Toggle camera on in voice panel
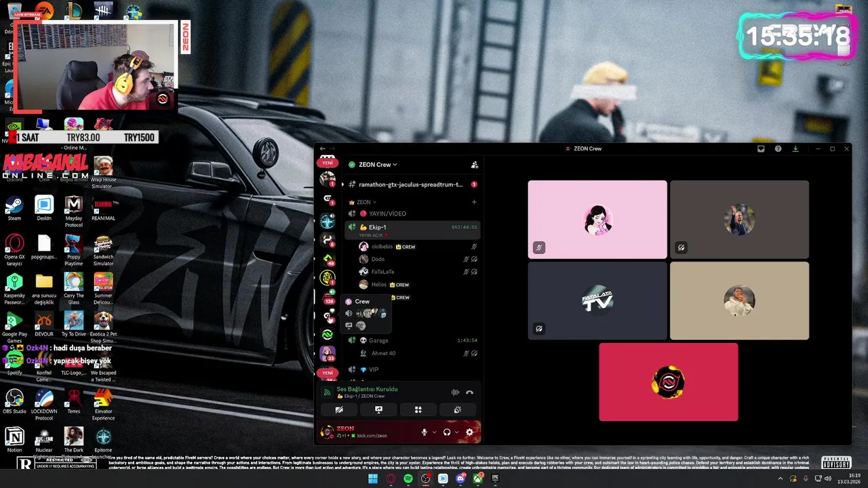Image resolution: width=868 pixels, height=488 pixels. (339, 409)
